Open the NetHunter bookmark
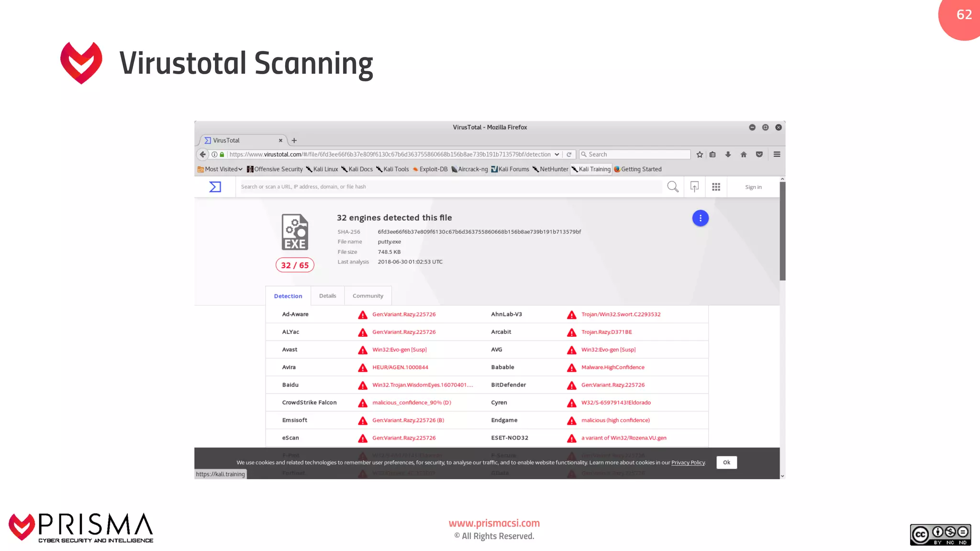This screenshot has width=980, height=551. coord(550,169)
